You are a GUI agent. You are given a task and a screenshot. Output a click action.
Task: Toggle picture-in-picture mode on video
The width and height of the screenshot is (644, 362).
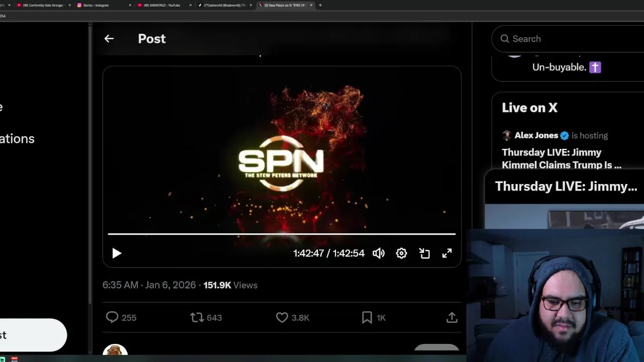[424, 253]
